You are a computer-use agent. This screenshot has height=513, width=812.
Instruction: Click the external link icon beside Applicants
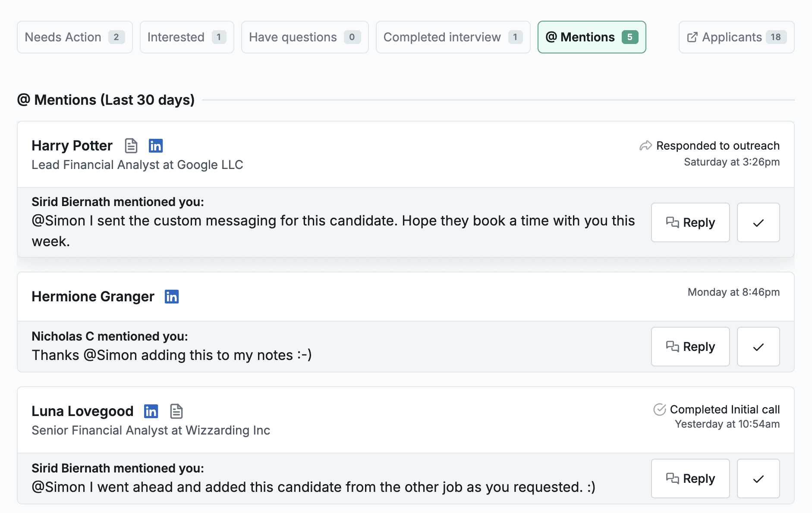click(x=692, y=38)
